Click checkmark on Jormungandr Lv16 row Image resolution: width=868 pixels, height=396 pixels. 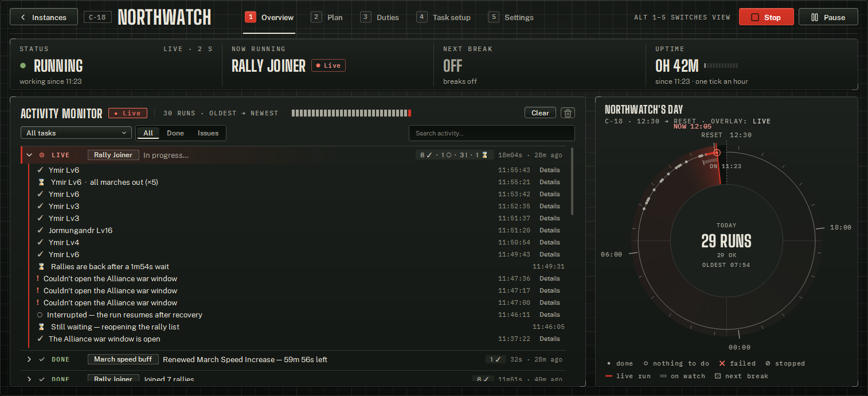40,230
